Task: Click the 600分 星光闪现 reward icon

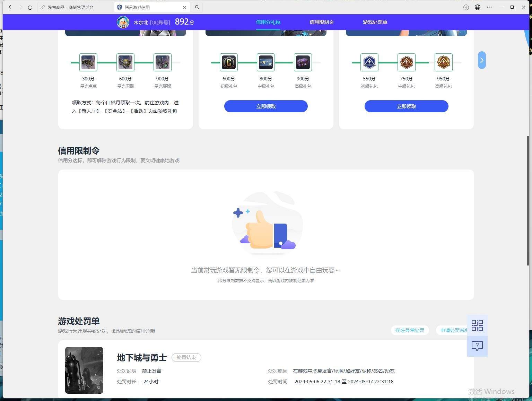Action: click(125, 62)
